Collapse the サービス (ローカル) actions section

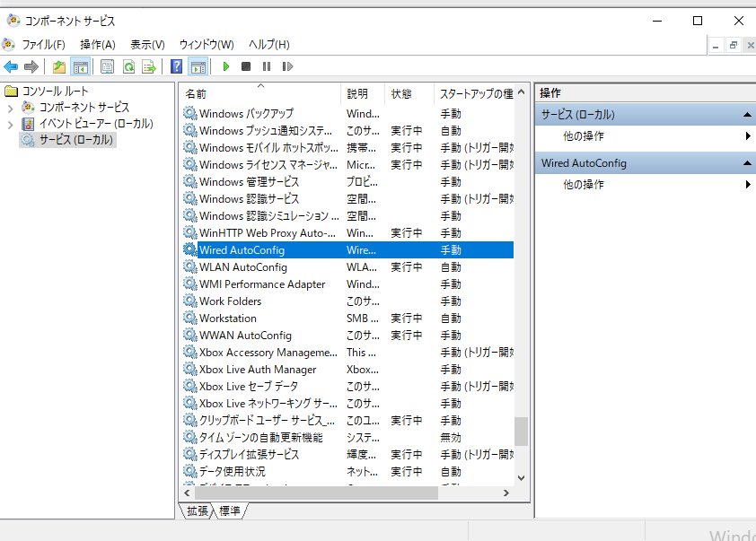coord(747,115)
